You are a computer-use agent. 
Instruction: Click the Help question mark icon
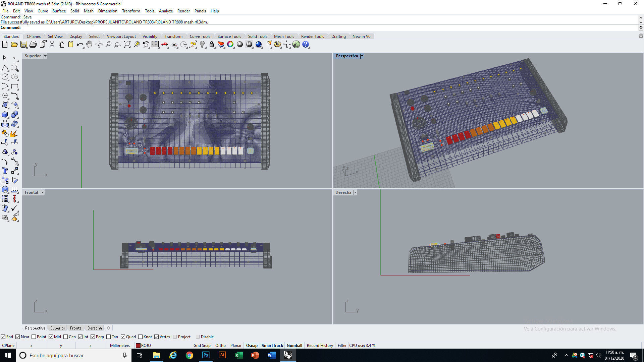coord(306,45)
